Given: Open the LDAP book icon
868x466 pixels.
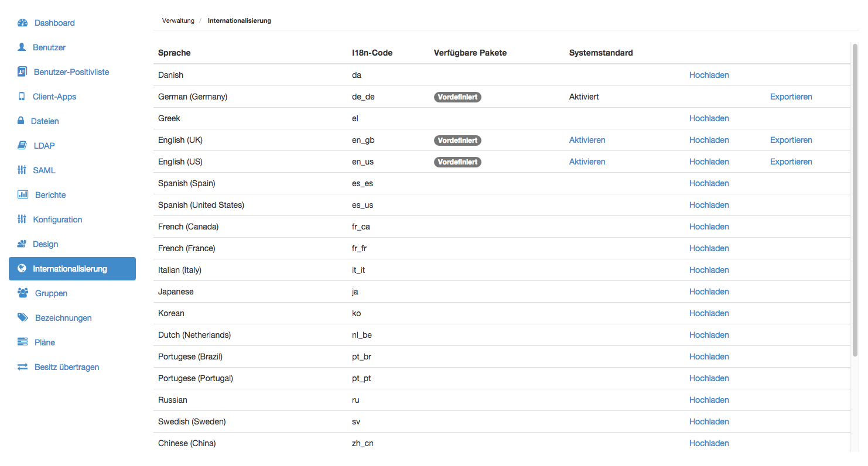Looking at the screenshot, I should click(x=22, y=146).
